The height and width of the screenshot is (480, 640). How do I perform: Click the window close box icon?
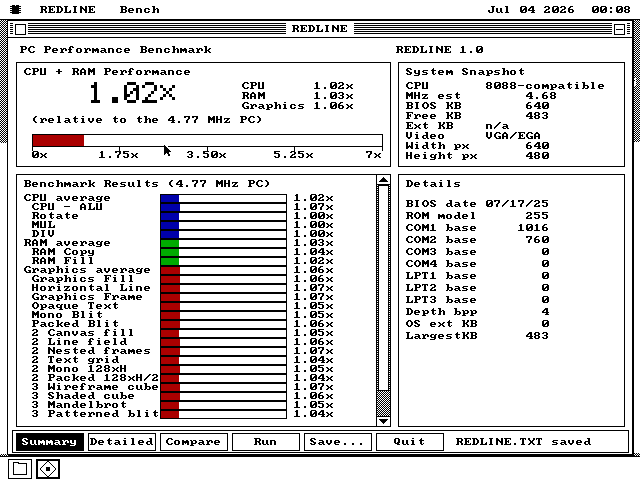pos(20,29)
